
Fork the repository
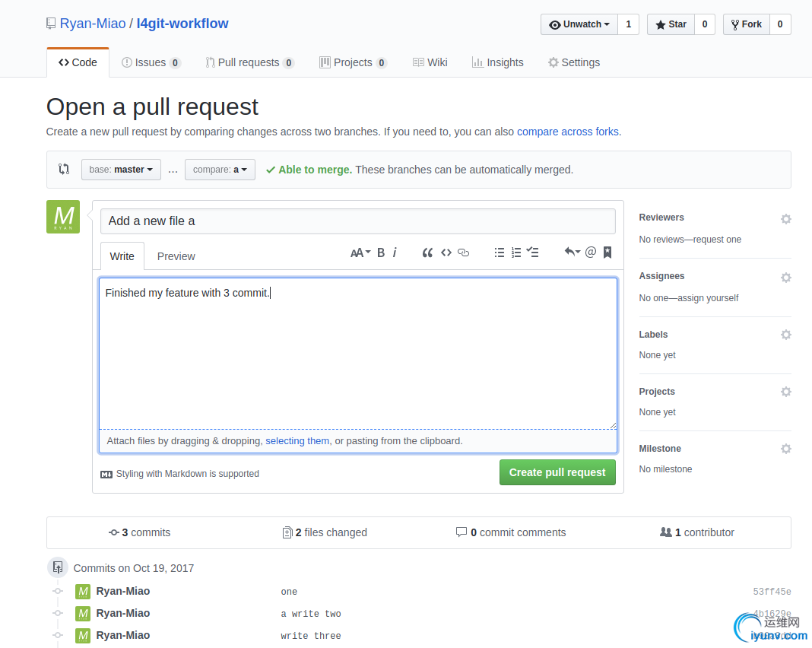(x=746, y=24)
